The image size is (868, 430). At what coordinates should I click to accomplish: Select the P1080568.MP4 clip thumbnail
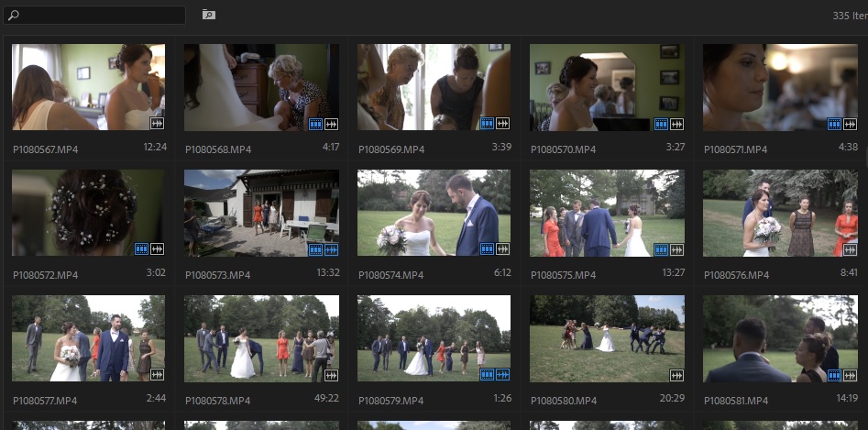point(262,87)
